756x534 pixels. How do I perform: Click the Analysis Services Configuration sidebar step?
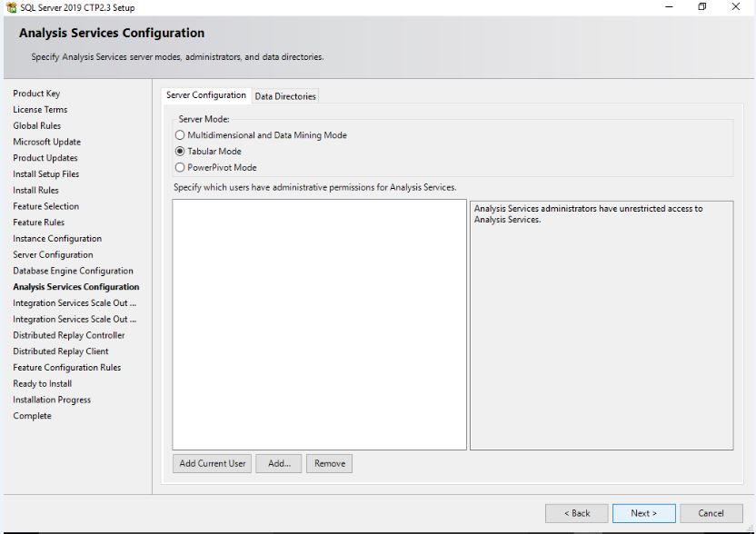coord(76,287)
